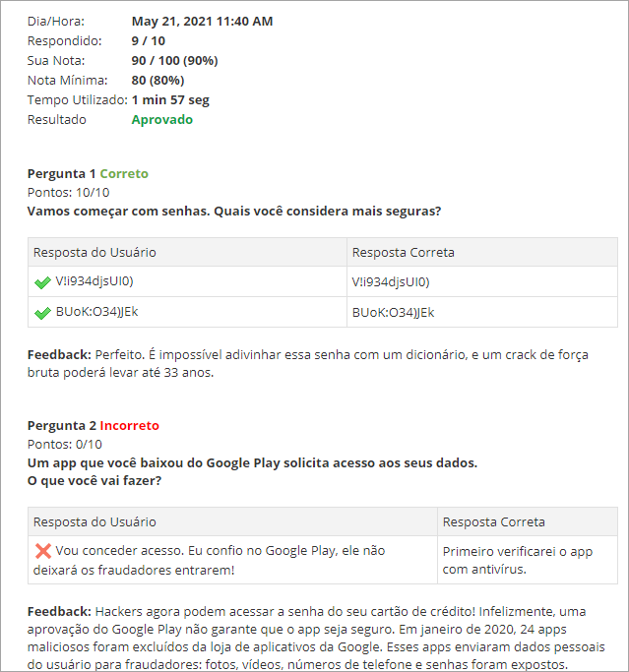
Task: Click the Pergunta 1 heading
Action: [61, 174]
